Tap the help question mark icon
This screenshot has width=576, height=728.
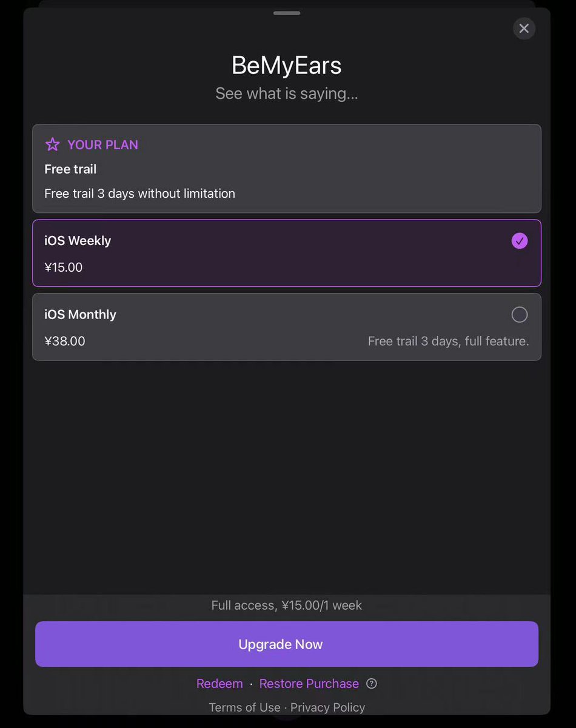pyautogui.click(x=372, y=684)
